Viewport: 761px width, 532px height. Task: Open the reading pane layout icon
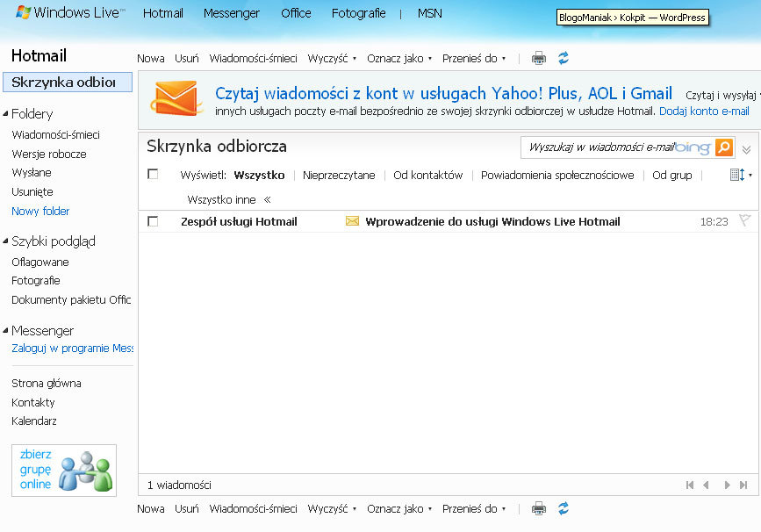point(737,175)
